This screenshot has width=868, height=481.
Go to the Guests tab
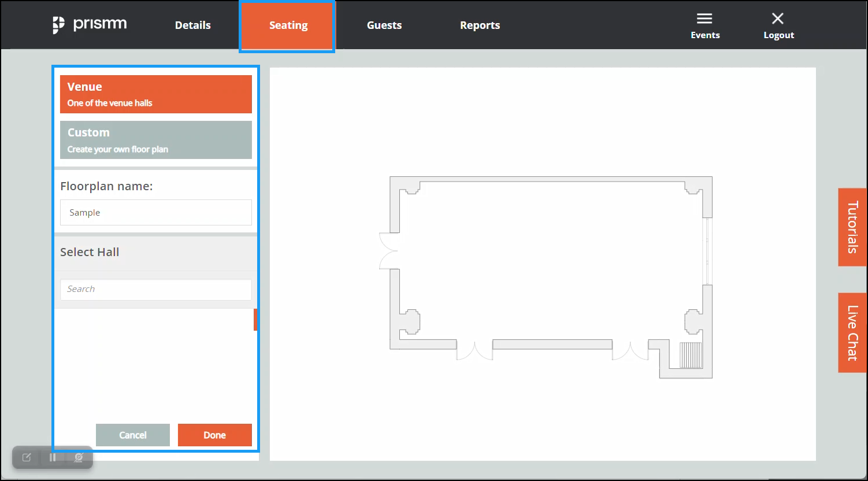[x=384, y=25]
